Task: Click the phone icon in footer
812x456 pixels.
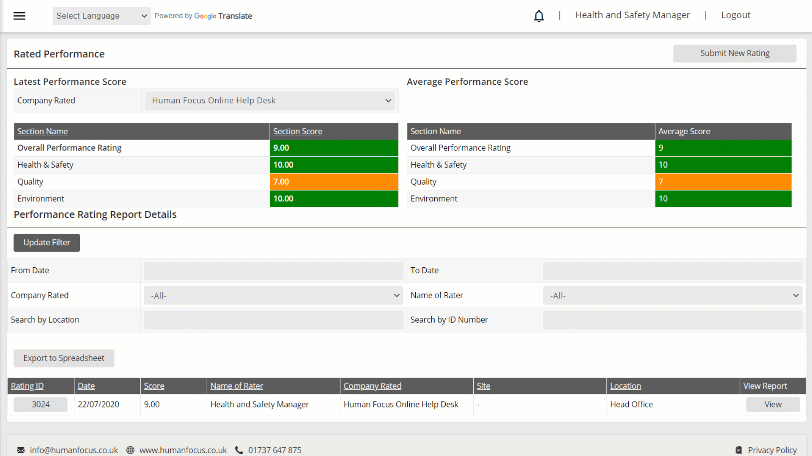Action: tap(239, 450)
